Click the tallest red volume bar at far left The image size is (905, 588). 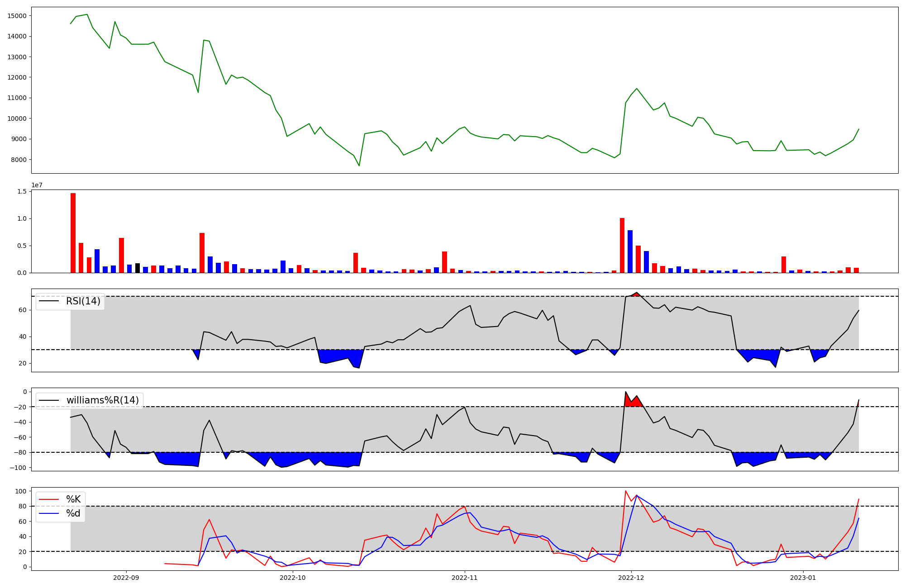pyautogui.click(x=73, y=233)
